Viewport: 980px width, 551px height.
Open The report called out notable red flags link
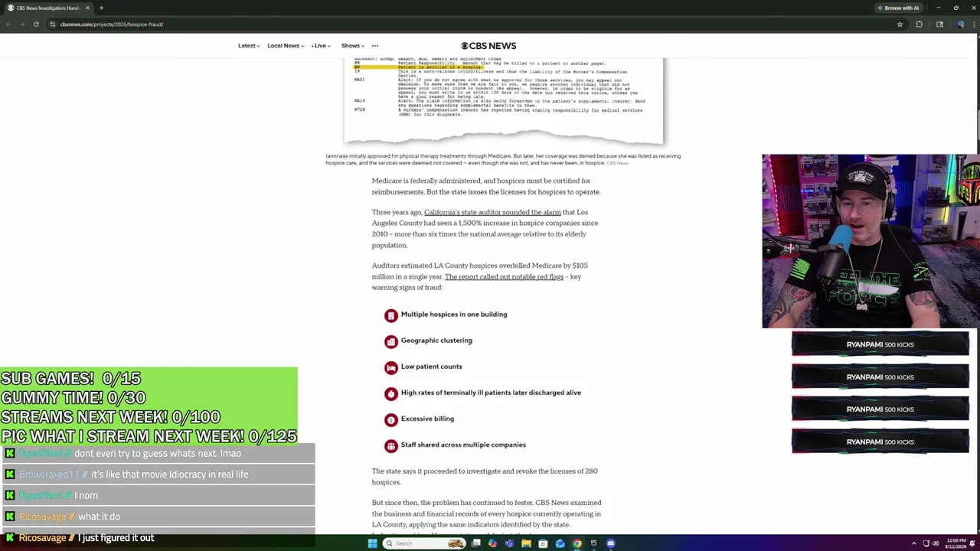pyautogui.click(x=504, y=276)
